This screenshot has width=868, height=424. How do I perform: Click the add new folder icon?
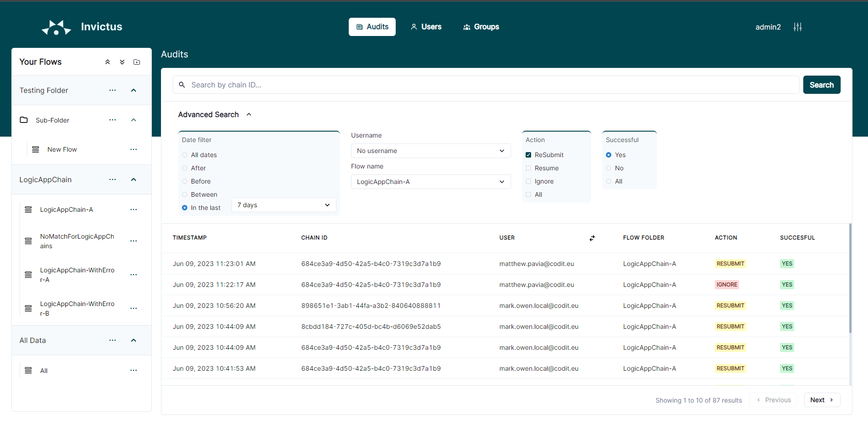pyautogui.click(x=137, y=62)
